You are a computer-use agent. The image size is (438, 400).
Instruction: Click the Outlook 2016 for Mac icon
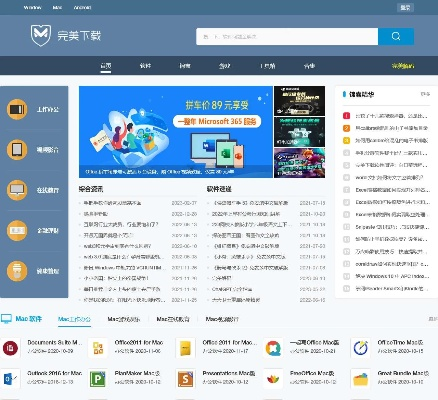pyautogui.click(x=10, y=379)
